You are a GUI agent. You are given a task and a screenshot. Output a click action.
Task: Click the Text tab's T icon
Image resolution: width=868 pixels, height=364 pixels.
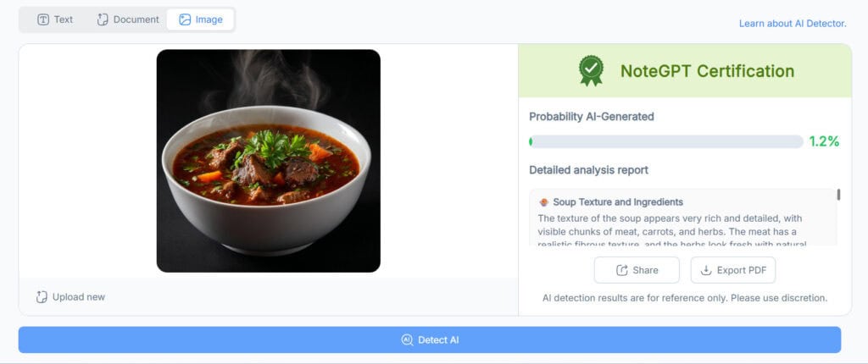click(43, 19)
